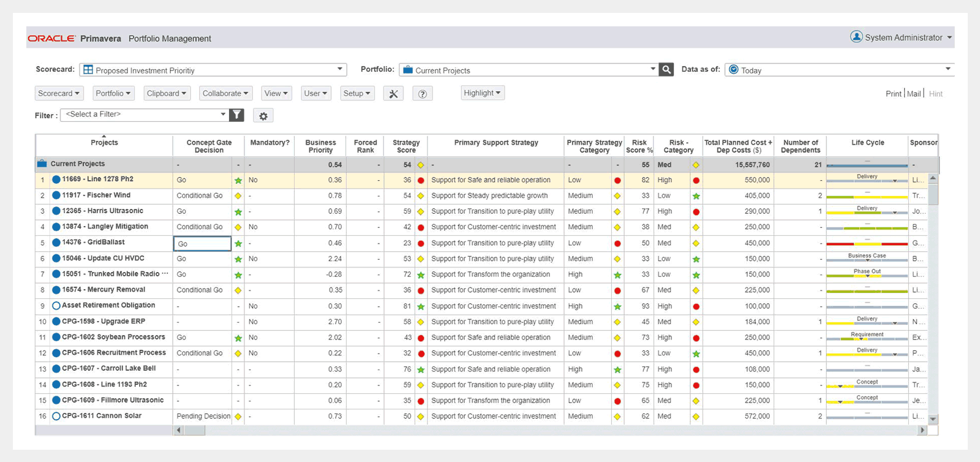The image size is (980, 462).
Task: Click the Mail link
Action: click(914, 94)
